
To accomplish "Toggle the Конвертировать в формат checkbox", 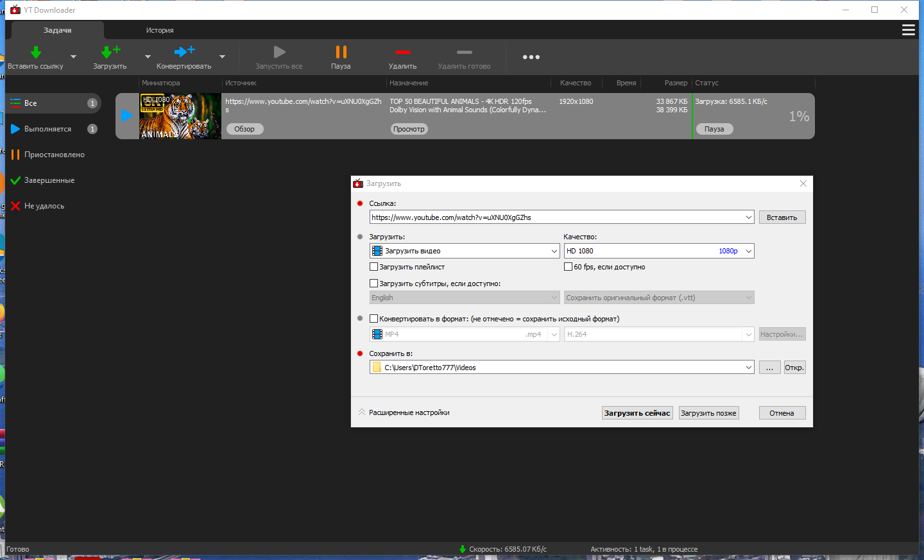I will point(373,319).
